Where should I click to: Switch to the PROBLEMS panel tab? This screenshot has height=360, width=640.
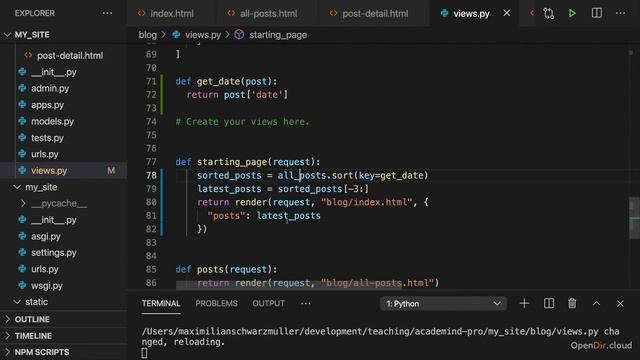[216, 303]
